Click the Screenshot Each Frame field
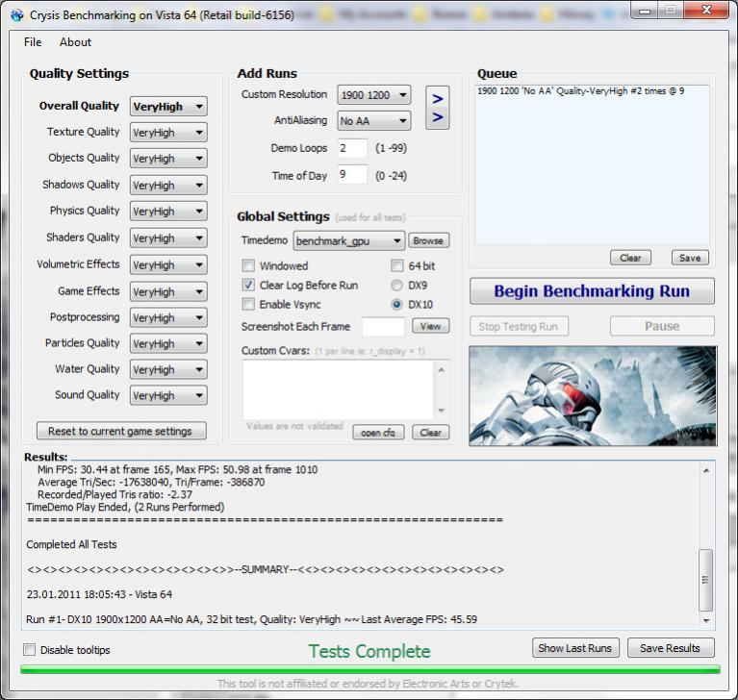 tap(383, 327)
